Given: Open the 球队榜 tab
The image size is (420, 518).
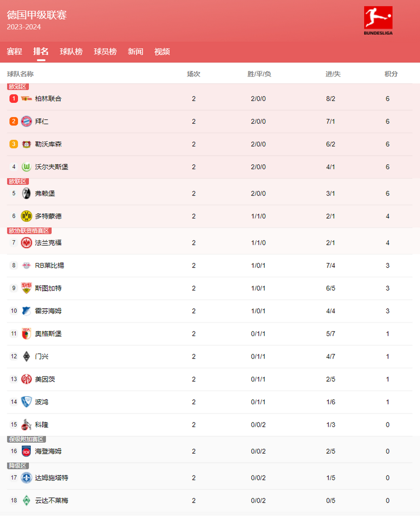Looking at the screenshot, I should (x=71, y=52).
